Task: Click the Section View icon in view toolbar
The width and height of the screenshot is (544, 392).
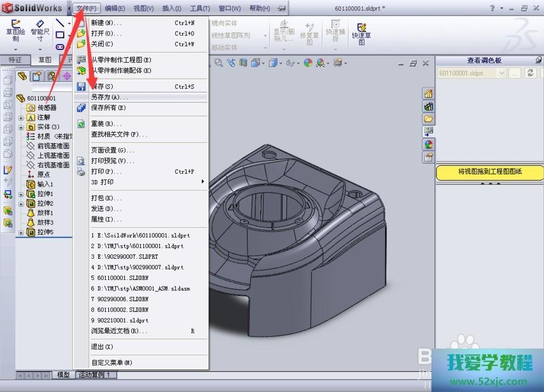Action: [242, 63]
